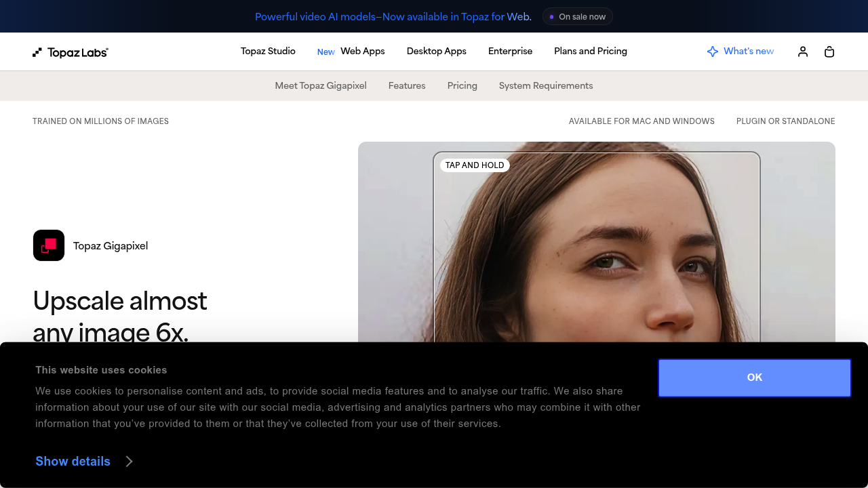
Task: Click the "Topaz Gigapixel" product name text
Action: tap(111, 246)
